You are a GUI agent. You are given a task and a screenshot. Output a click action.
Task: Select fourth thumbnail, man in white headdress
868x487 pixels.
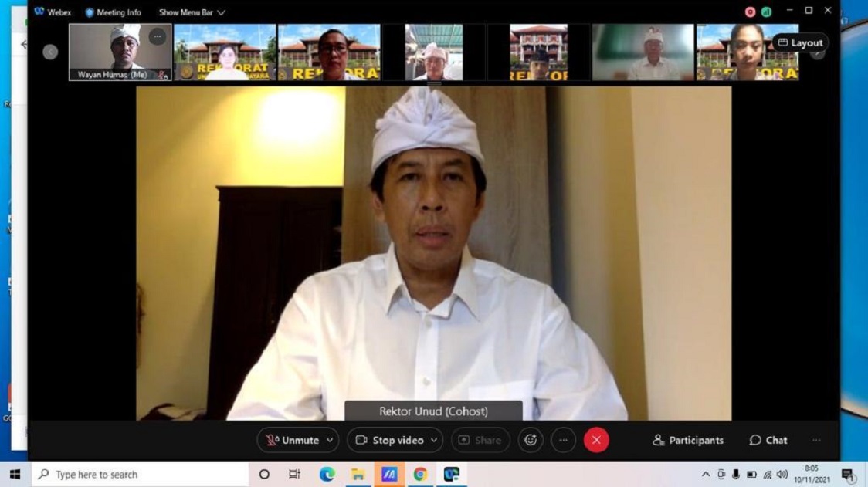coord(434,52)
